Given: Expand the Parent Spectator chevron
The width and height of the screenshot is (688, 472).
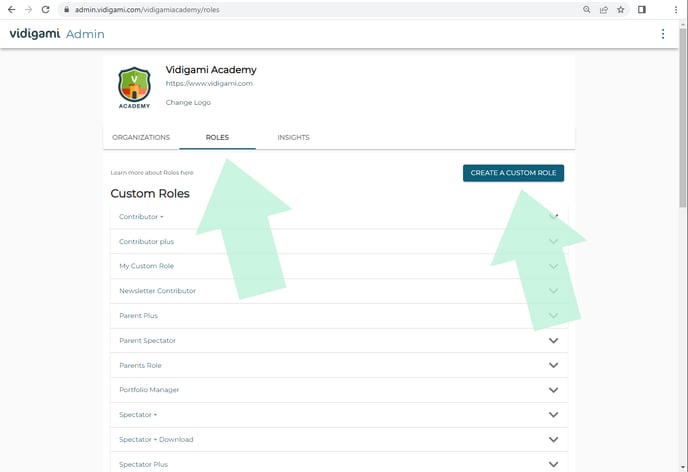Looking at the screenshot, I should point(554,340).
